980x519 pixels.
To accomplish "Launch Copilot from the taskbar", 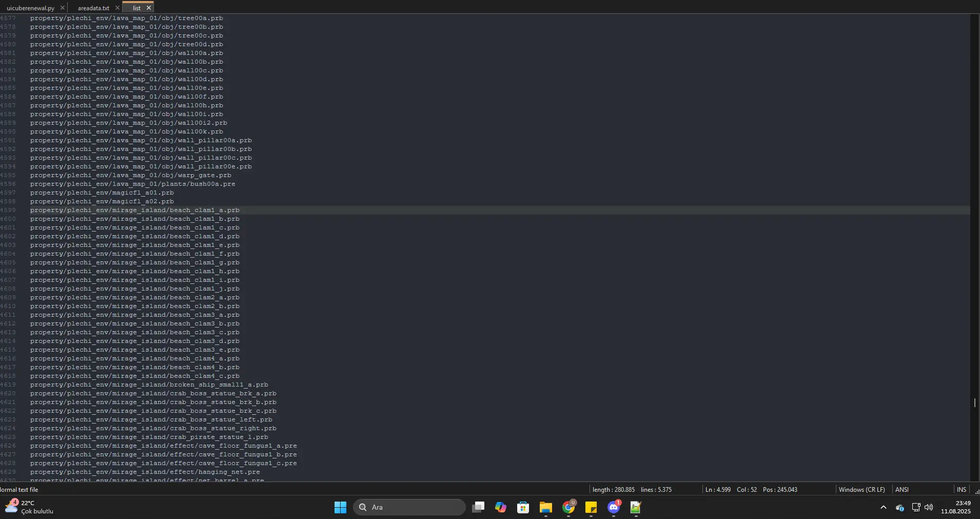I will click(x=501, y=507).
